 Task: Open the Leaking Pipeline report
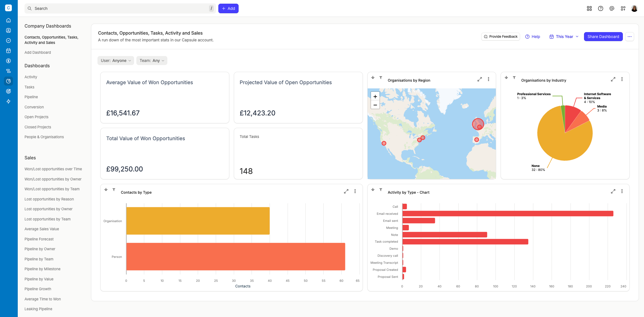(38, 309)
